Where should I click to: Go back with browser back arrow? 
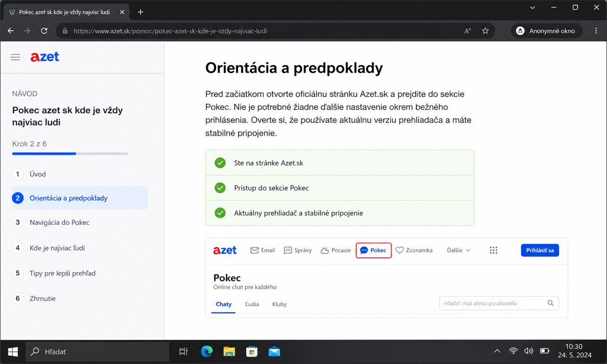pyautogui.click(x=11, y=31)
